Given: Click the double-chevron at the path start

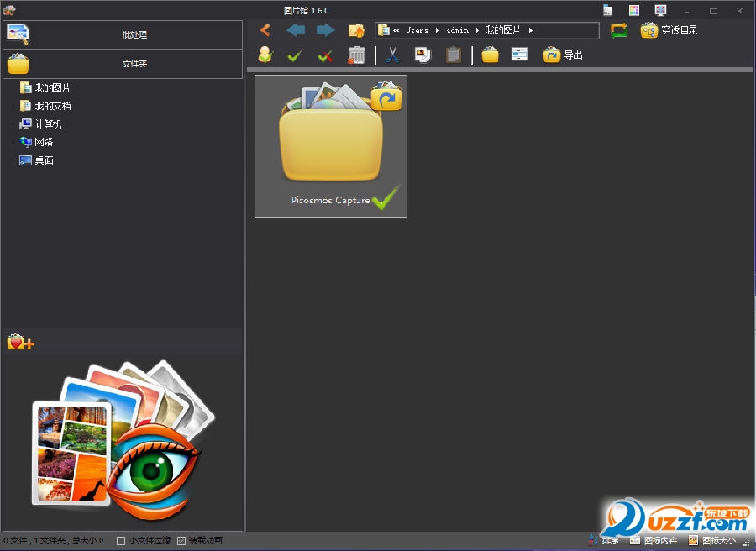Looking at the screenshot, I should click(396, 30).
